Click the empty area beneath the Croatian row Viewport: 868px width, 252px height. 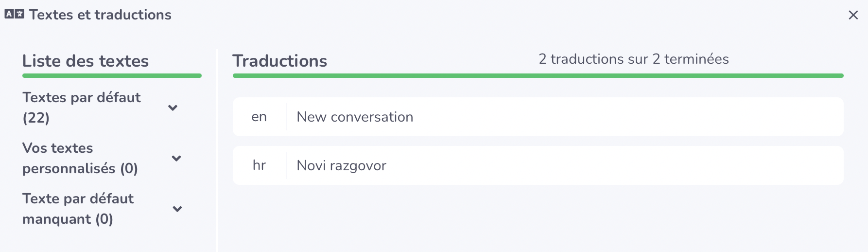pos(538,219)
